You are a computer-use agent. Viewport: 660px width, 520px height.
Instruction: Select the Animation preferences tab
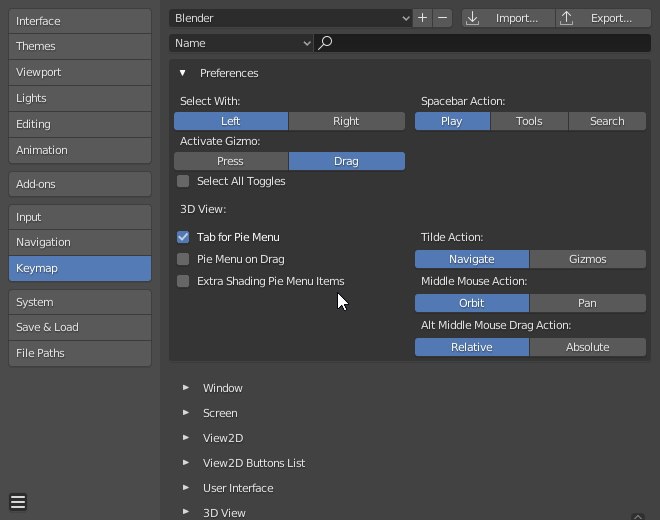click(x=80, y=150)
